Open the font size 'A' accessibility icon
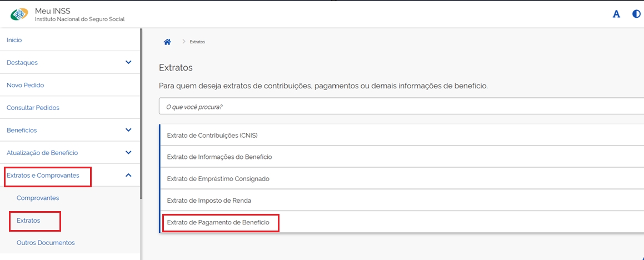Image resolution: width=644 pixels, height=260 pixels. [616, 14]
